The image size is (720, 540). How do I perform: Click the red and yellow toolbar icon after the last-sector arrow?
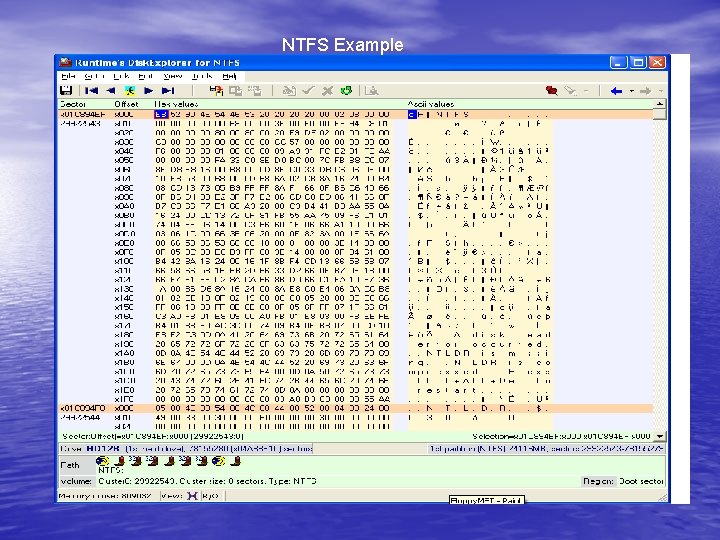(216, 90)
